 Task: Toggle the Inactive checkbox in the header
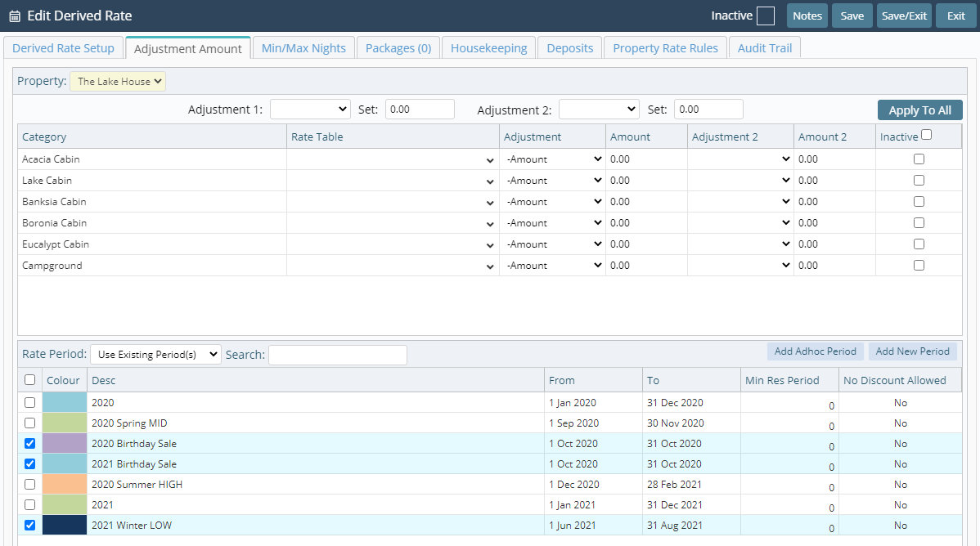pyautogui.click(x=765, y=16)
